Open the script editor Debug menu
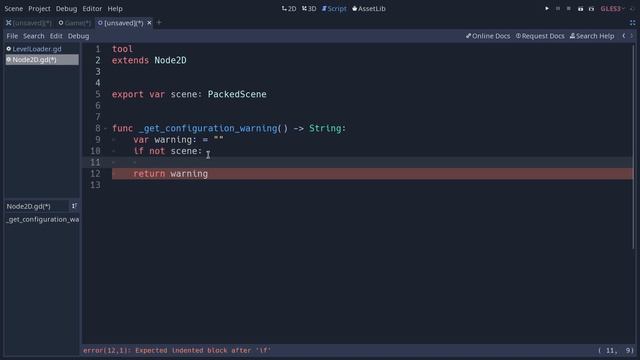This screenshot has height=360, width=640. 78,36
